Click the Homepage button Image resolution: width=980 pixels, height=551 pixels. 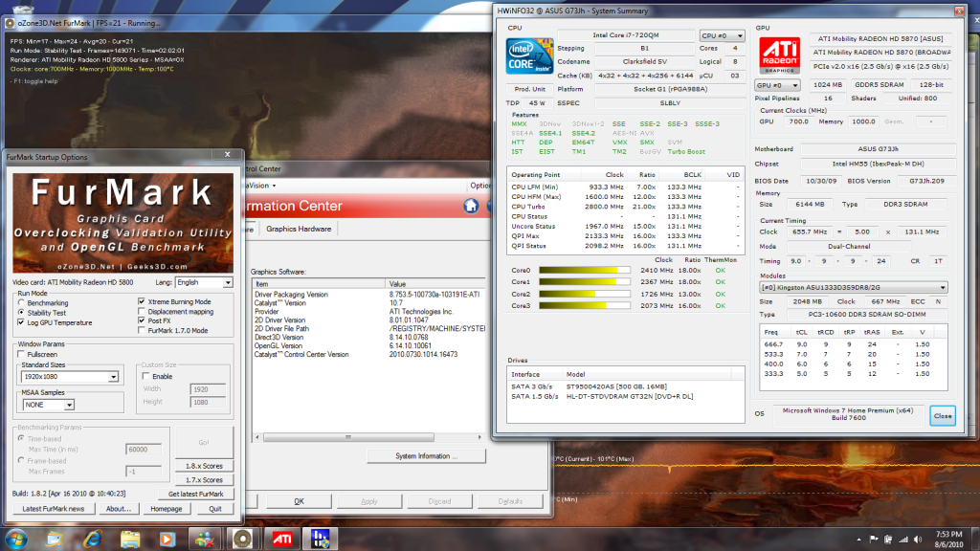click(x=167, y=509)
